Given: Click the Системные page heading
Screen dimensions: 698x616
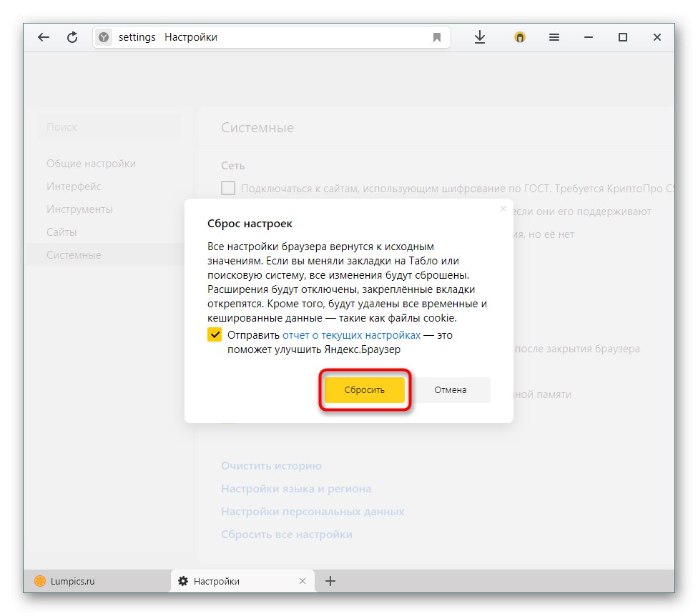Looking at the screenshot, I should 257,128.
